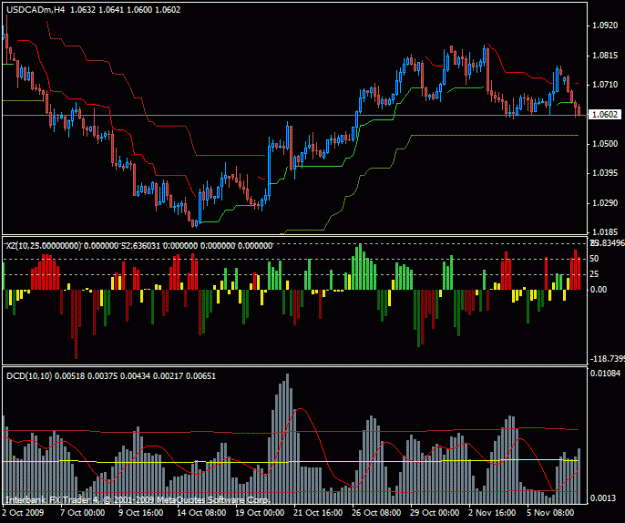Click the 21 Oct 16:00 time label
The image size is (625, 523).
point(318,513)
